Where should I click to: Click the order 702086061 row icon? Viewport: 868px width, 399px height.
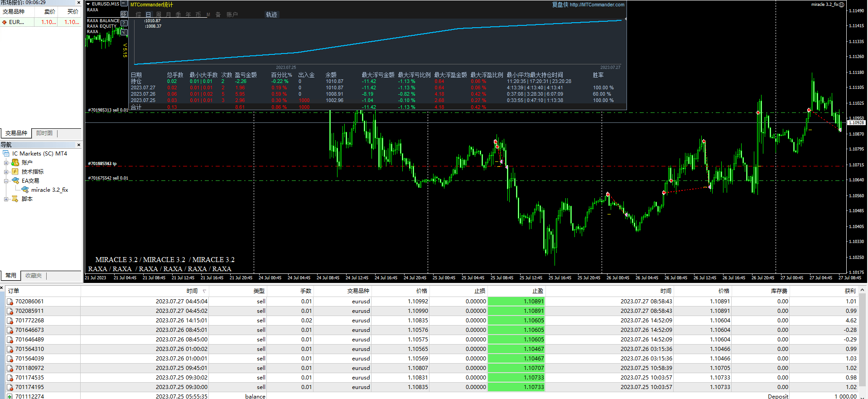coord(10,302)
